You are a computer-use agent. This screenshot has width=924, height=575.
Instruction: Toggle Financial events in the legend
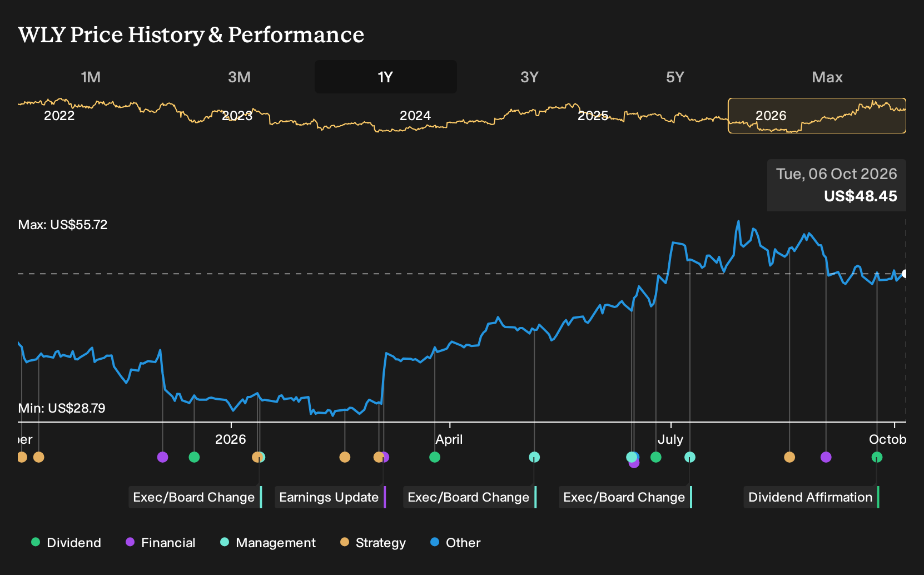point(161,543)
